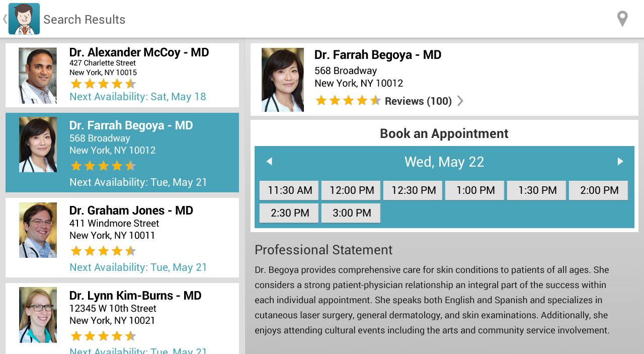The width and height of the screenshot is (644, 354).
Task: Book the 11:30 AM time slot
Action: click(289, 190)
